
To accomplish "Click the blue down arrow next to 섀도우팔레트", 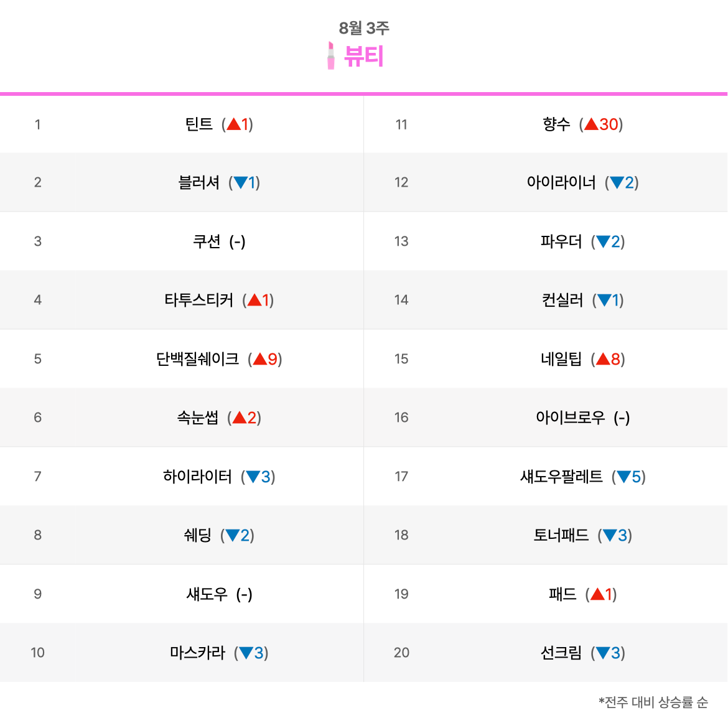I will [623, 477].
